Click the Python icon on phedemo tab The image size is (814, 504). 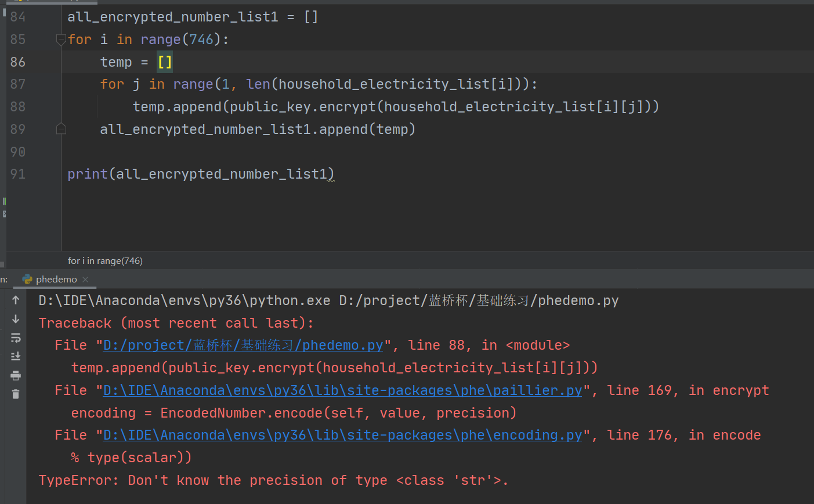pyautogui.click(x=27, y=279)
